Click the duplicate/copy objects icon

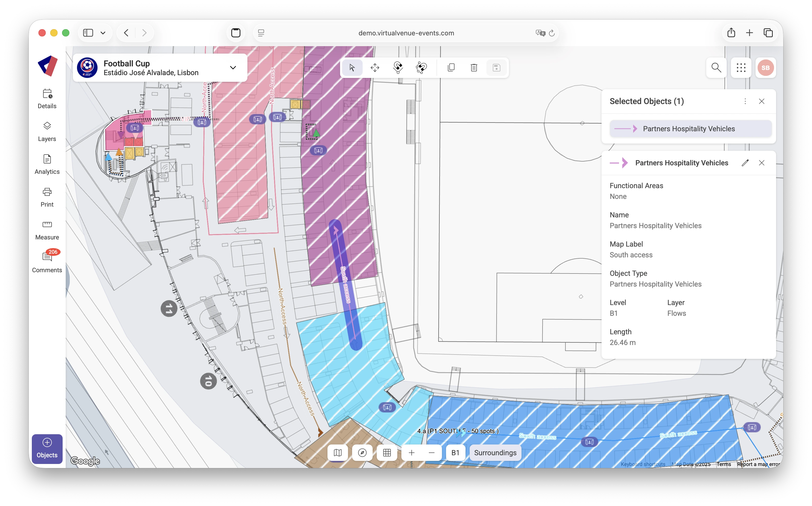coord(451,68)
